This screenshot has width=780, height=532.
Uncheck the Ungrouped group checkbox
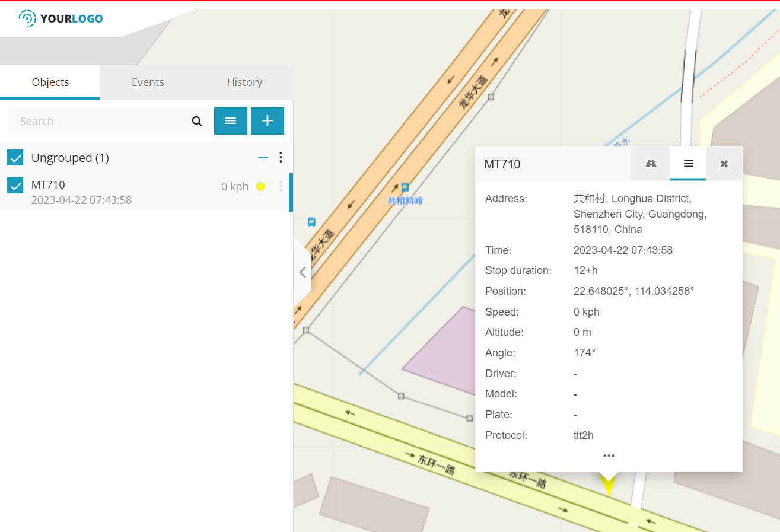click(x=15, y=158)
